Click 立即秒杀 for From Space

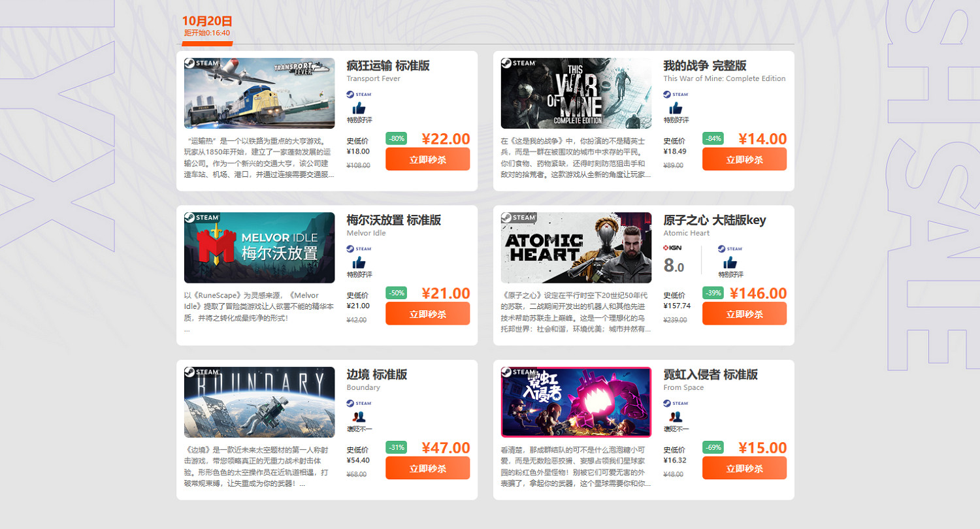[x=744, y=468]
